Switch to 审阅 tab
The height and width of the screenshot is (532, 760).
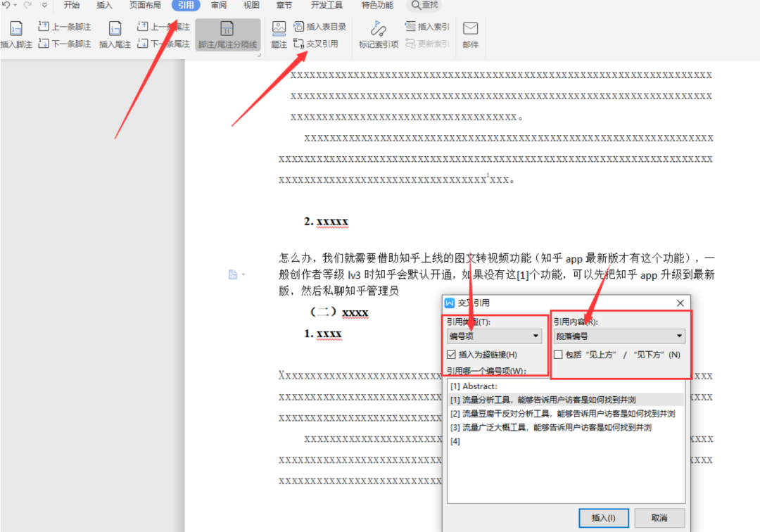click(x=219, y=5)
